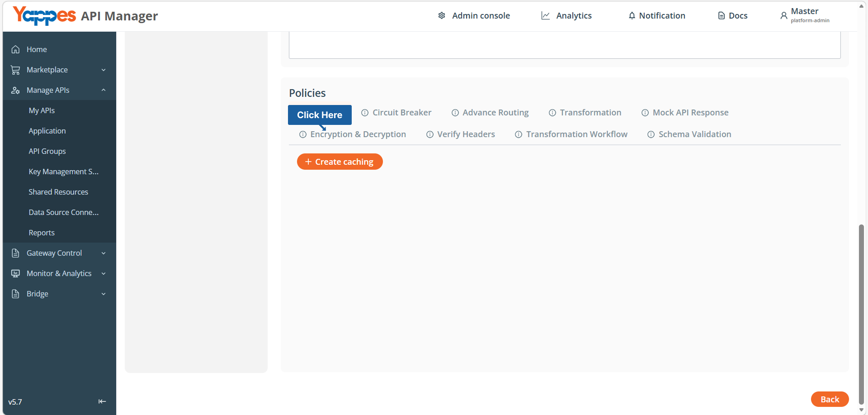Image resolution: width=868 pixels, height=415 pixels.
Task: Click the Notification bell icon
Action: pos(632,16)
